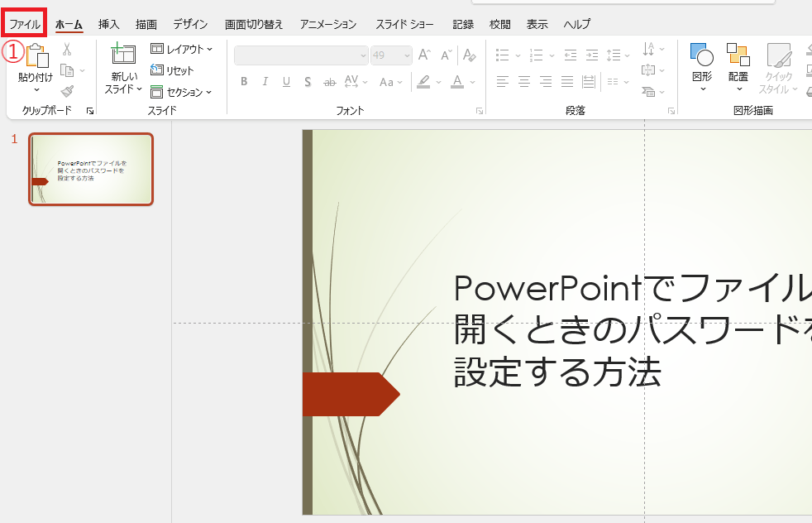Select slide 1 thumbnail
Viewport: 812px width, 523px height.
(91, 170)
